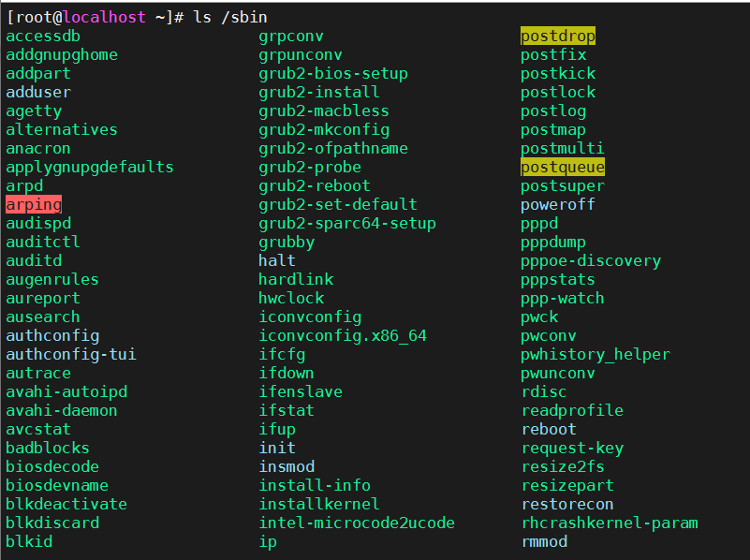The width and height of the screenshot is (750, 560).
Task: Click the poweroff entry in the listing
Action: (557, 204)
